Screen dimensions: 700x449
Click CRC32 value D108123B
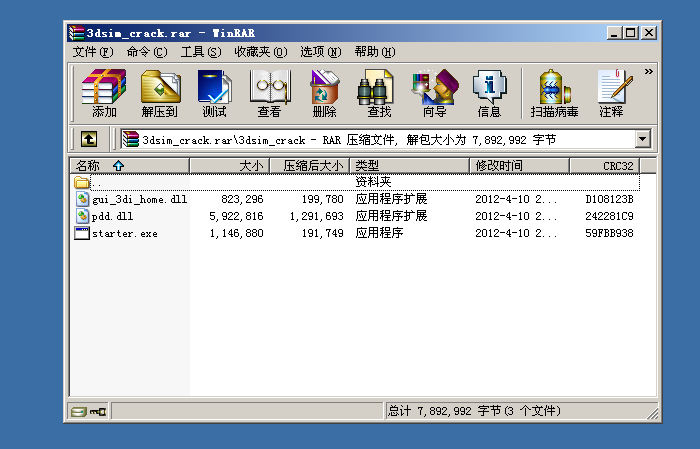point(609,199)
